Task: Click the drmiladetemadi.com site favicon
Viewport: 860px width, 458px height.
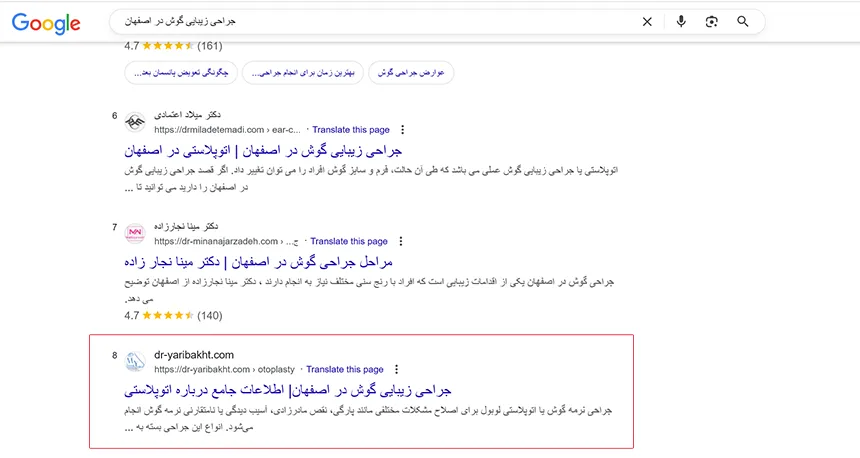Action: point(135,123)
